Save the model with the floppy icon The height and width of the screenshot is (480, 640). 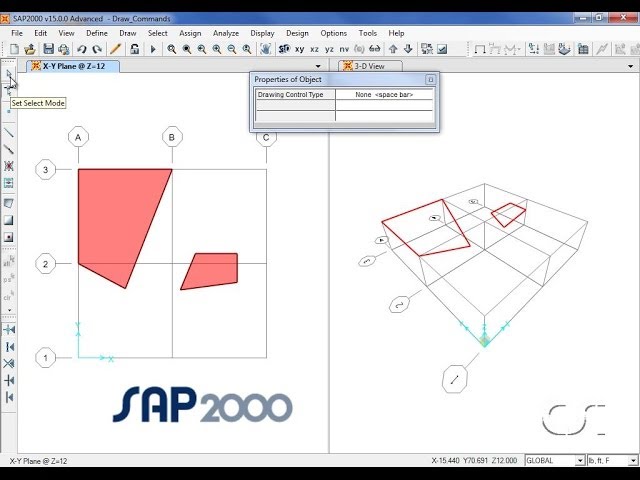tap(49, 49)
